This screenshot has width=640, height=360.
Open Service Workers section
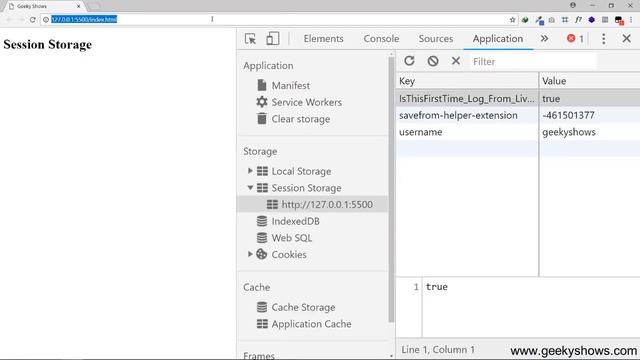tap(307, 102)
